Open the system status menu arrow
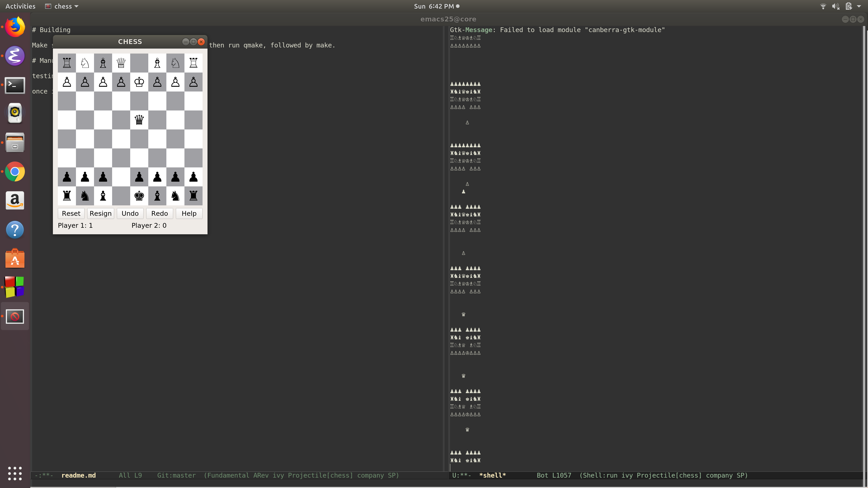The width and height of the screenshot is (868, 488). click(859, 6)
